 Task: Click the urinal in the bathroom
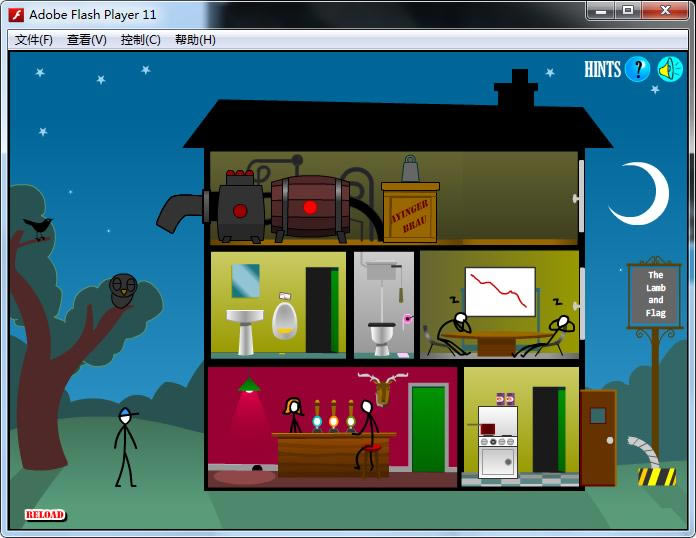(x=284, y=320)
